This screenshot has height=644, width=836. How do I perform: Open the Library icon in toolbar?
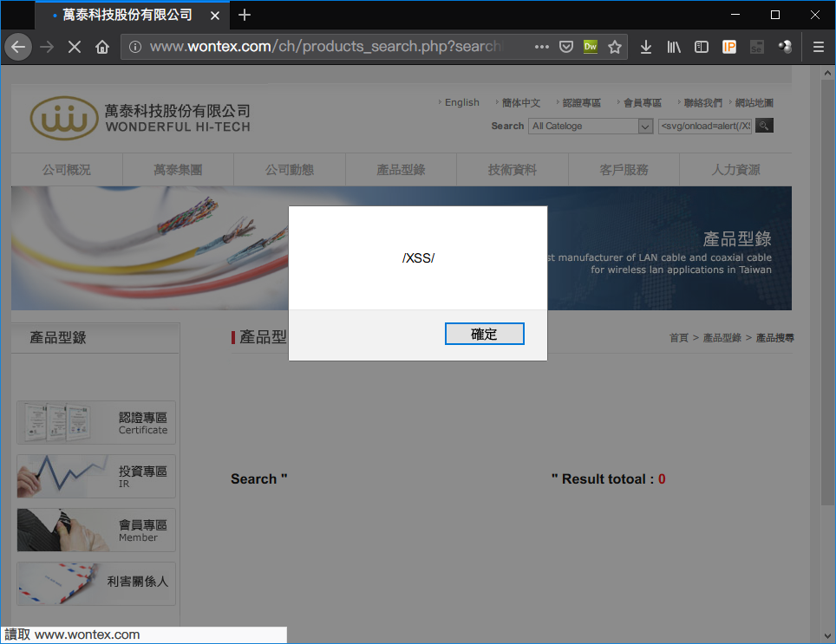[x=674, y=47]
